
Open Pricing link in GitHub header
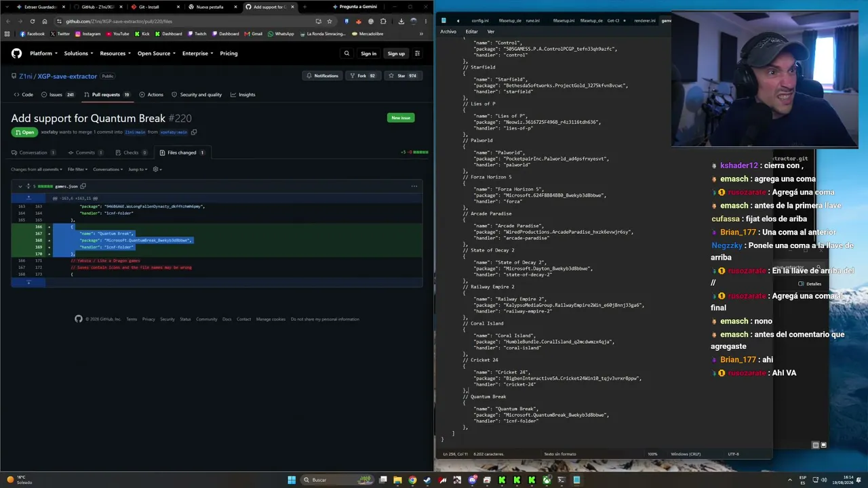pyautogui.click(x=229, y=54)
